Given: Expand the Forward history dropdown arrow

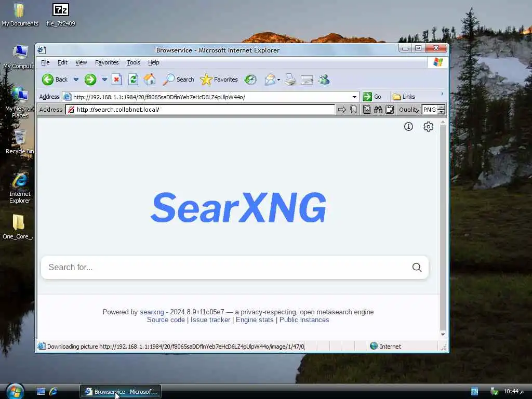Looking at the screenshot, I should click(104, 79).
